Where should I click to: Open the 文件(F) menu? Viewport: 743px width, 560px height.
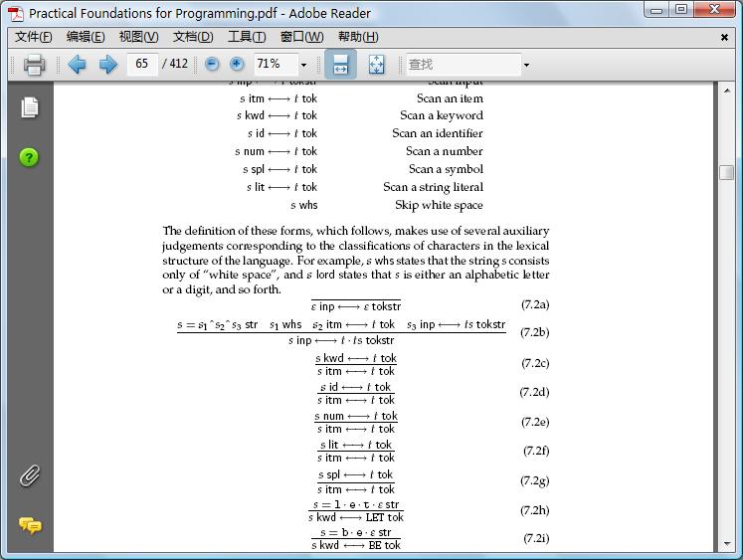point(33,37)
